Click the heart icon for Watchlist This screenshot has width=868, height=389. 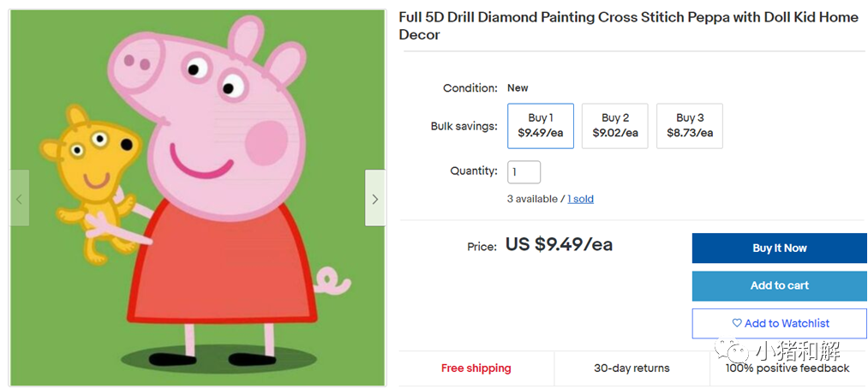tap(737, 323)
